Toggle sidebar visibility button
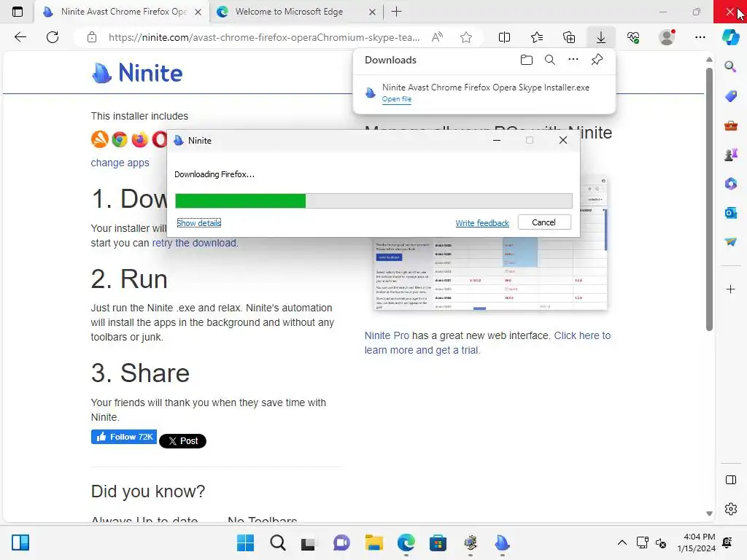 [x=730, y=480]
